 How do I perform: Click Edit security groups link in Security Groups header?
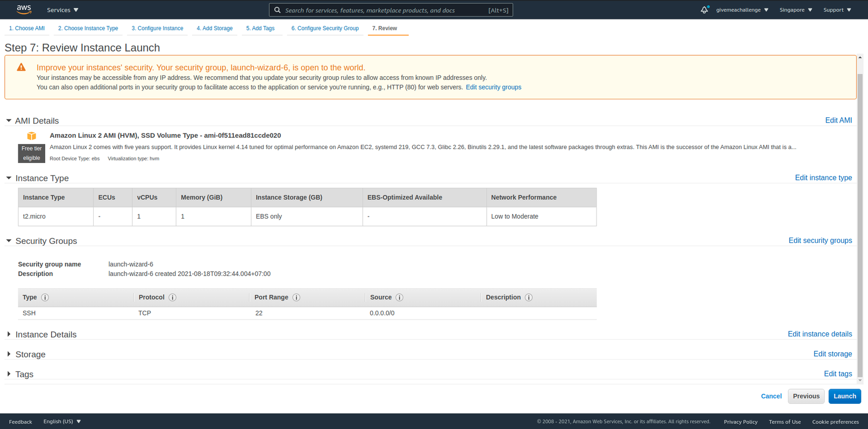[x=820, y=240]
